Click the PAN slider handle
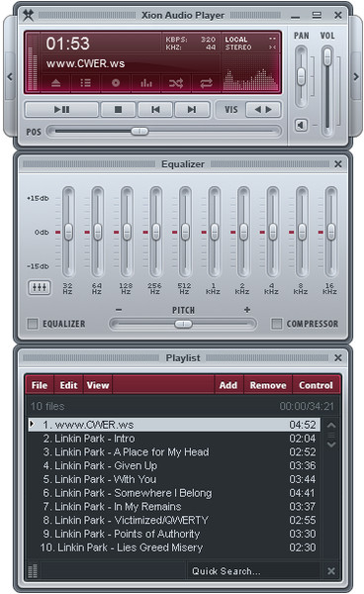 301,76
